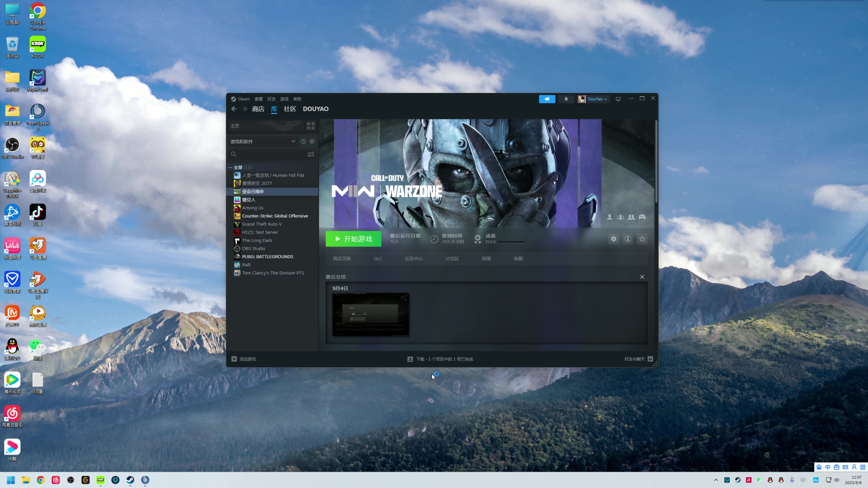The width and height of the screenshot is (868, 488).
Task: Click the controller support icon on banner
Action: 642,217
